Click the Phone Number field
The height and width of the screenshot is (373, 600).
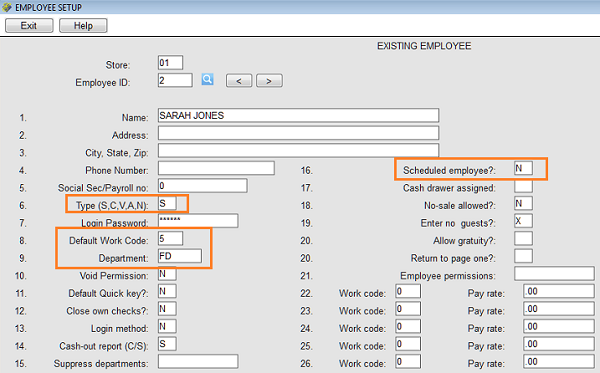[x=216, y=168]
